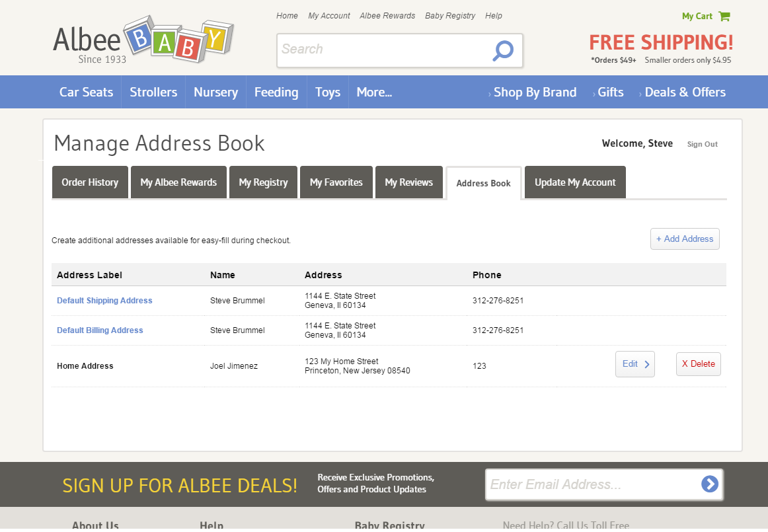Open the My Cart shopping cart icon
This screenshot has width=768, height=532.
pyautogui.click(x=724, y=16)
